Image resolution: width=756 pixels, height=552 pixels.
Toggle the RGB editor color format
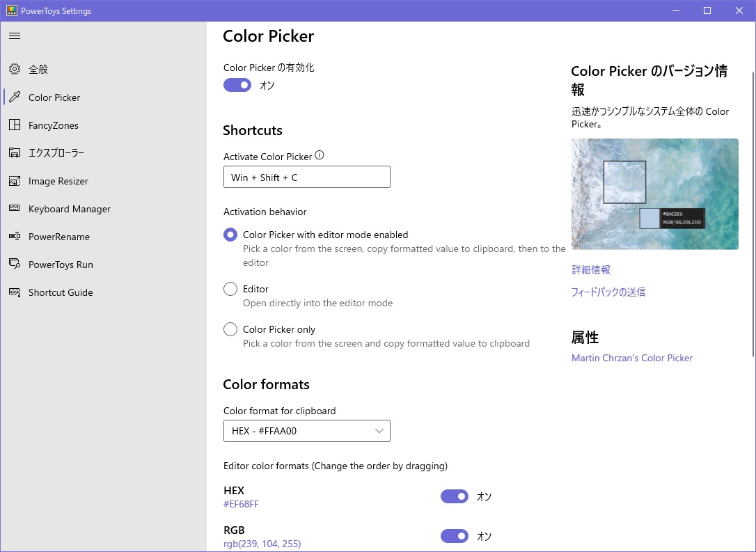454,535
